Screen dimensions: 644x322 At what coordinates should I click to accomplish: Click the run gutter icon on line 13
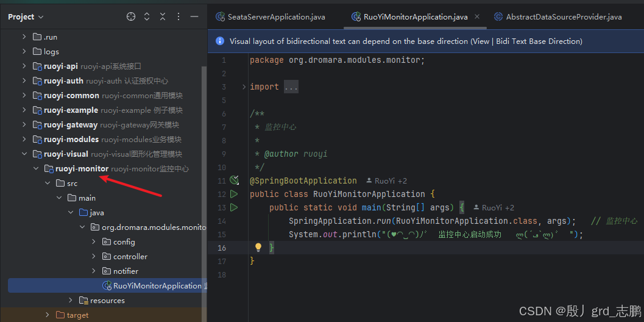pos(234,207)
